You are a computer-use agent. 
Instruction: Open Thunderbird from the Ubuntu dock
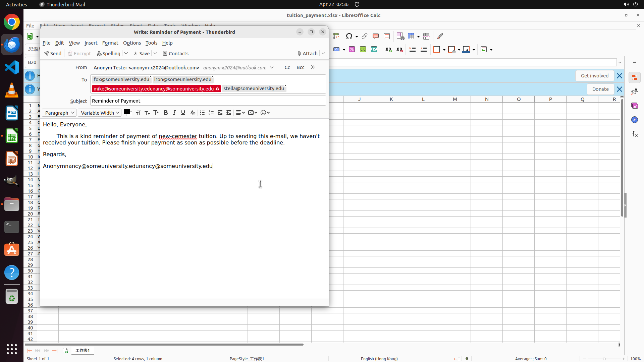(12, 45)
